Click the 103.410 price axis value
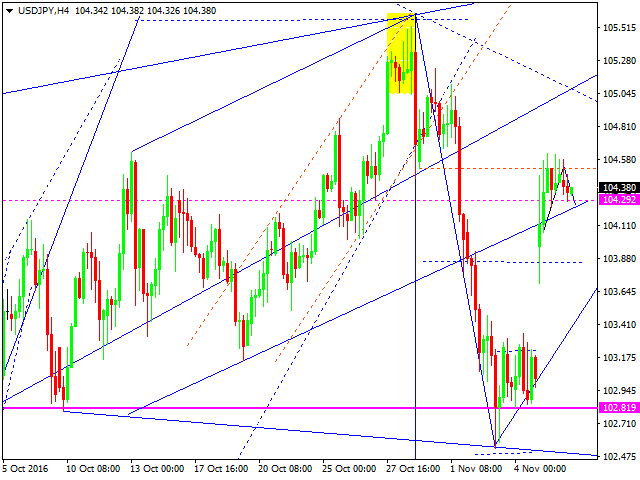The width and height of the screenshot is (640, 480). tap(619, 325)
